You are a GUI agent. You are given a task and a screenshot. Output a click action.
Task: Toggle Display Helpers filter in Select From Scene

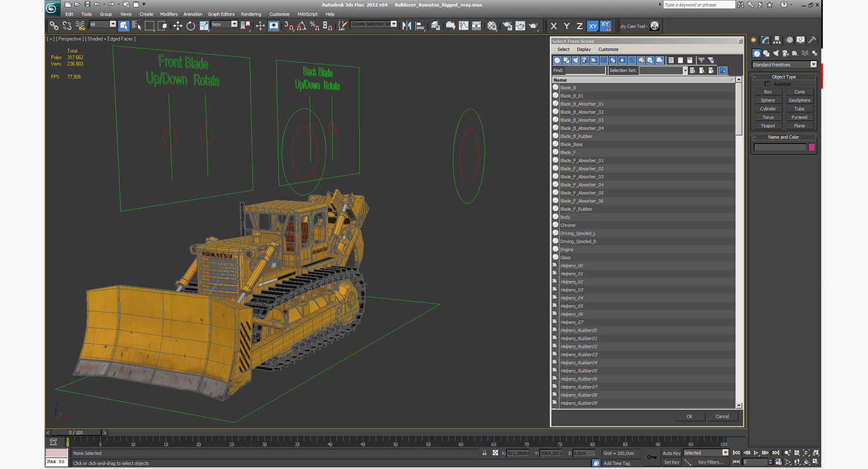click(x=595, y=60)
